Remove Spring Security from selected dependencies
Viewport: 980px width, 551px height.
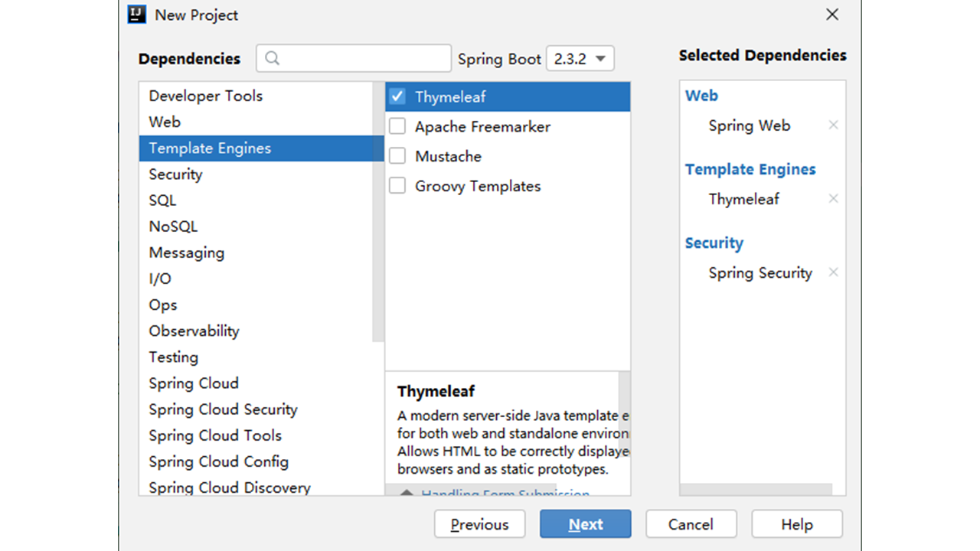[834, 272]
